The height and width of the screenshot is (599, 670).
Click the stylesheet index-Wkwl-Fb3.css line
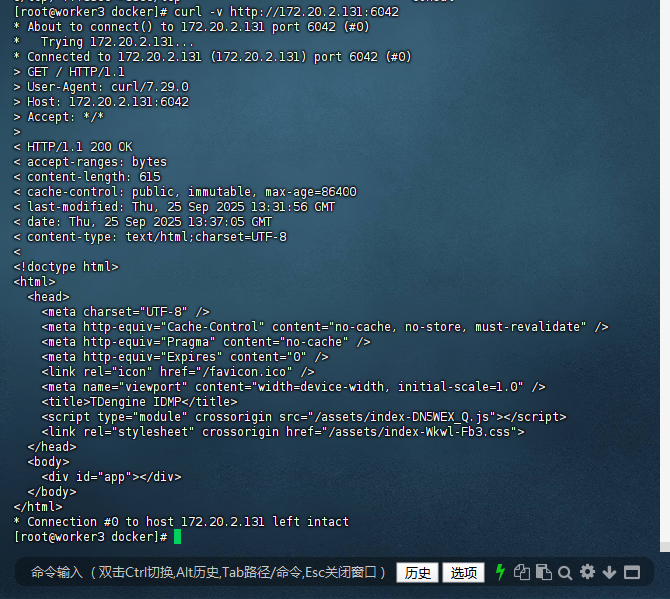pos(283,432)
